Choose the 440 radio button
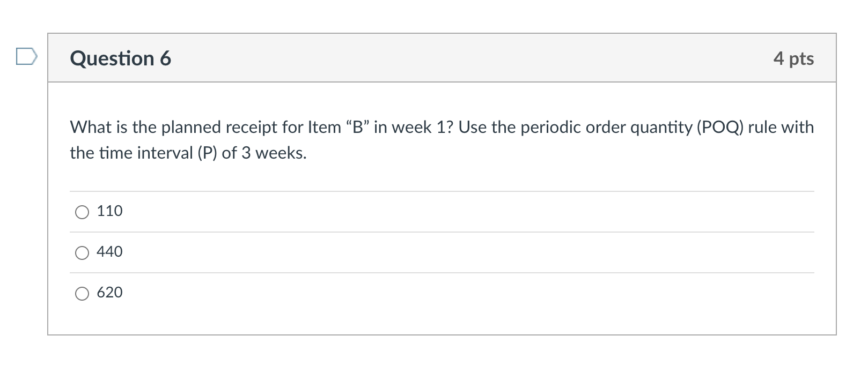 click(82, 253)
